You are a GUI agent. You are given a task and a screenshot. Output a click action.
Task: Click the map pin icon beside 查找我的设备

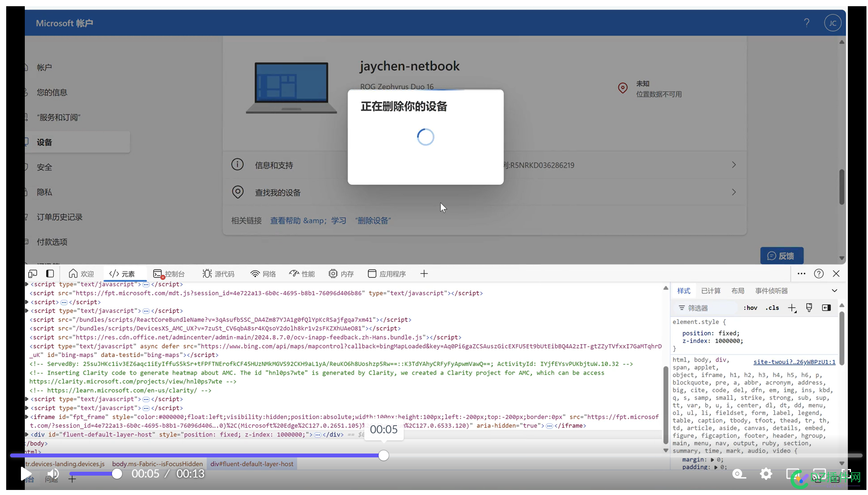coord(237,192)
